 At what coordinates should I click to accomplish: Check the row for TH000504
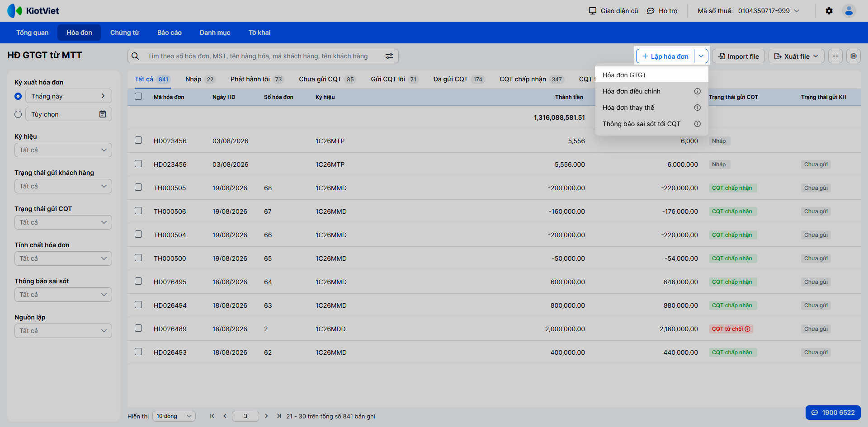click(138, 234)
